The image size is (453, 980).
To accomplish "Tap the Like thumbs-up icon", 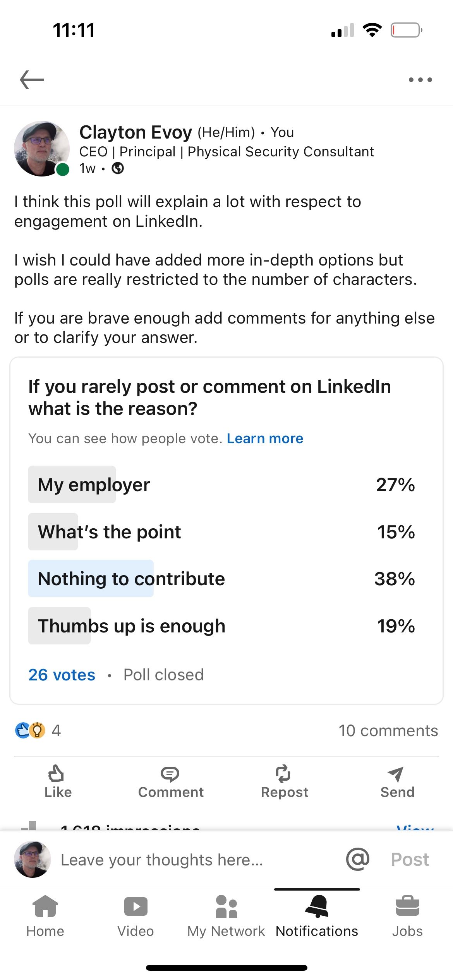I will pos(56,773).
